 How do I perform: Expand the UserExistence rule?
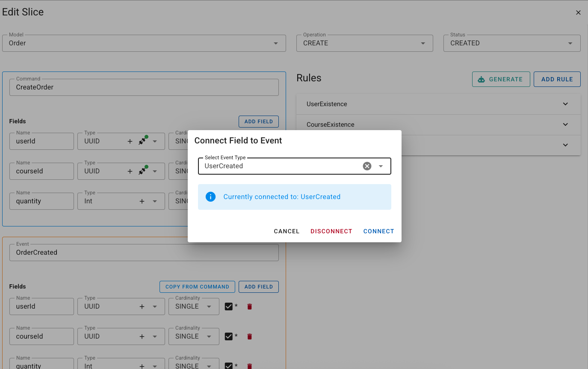[565, 104]
